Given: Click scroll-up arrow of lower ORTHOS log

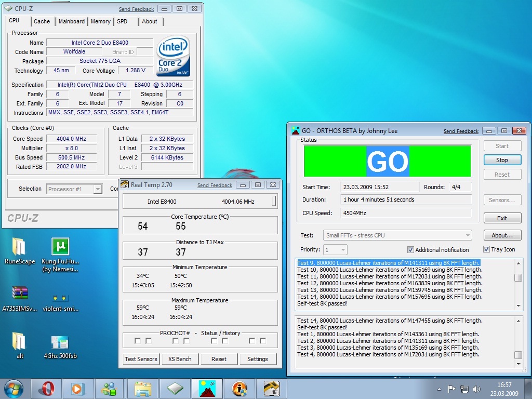Looking at the screenshot, I should pyautogui.click(x=518, y=321).
